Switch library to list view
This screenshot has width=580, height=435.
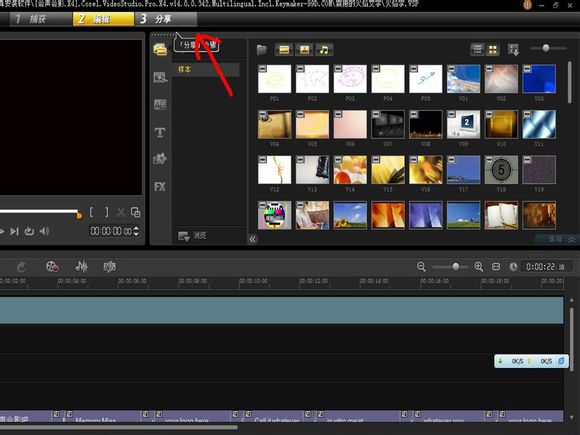pos(478,50)
